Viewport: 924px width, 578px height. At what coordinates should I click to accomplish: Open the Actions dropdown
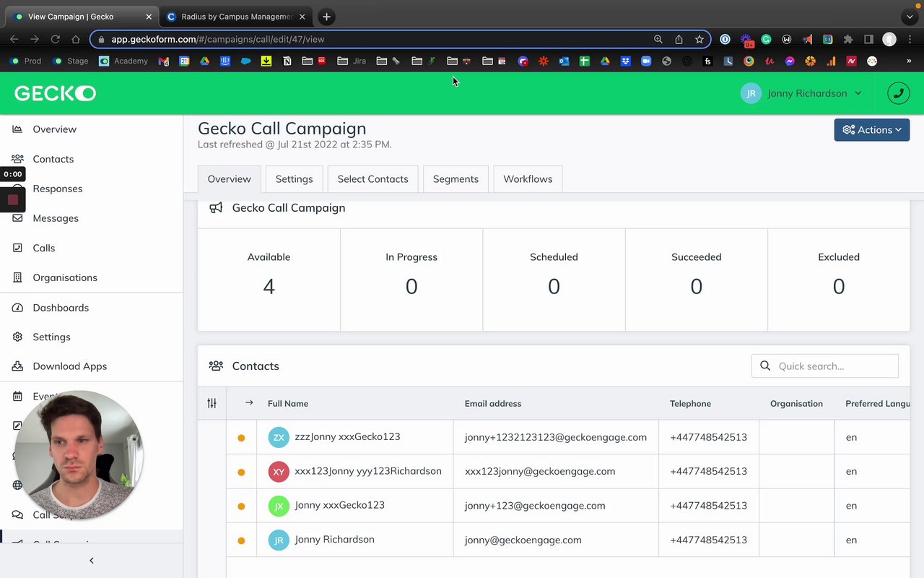tap(872, 130)
